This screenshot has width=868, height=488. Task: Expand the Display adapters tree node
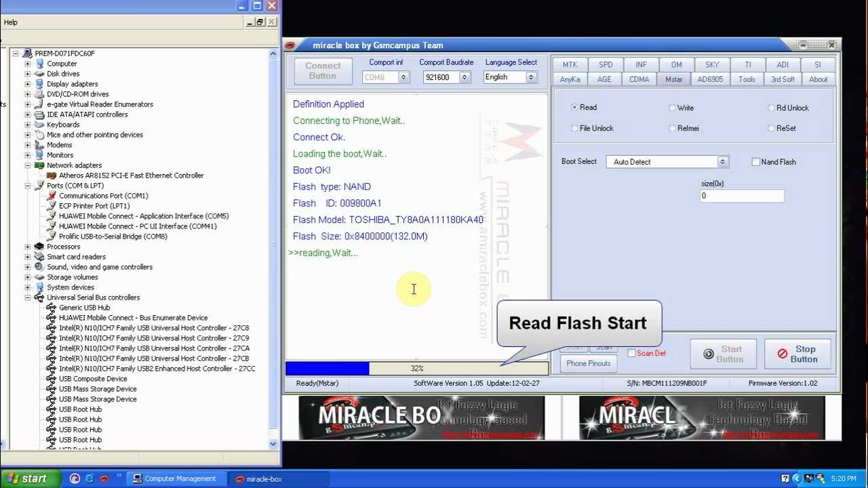point(28,84)
